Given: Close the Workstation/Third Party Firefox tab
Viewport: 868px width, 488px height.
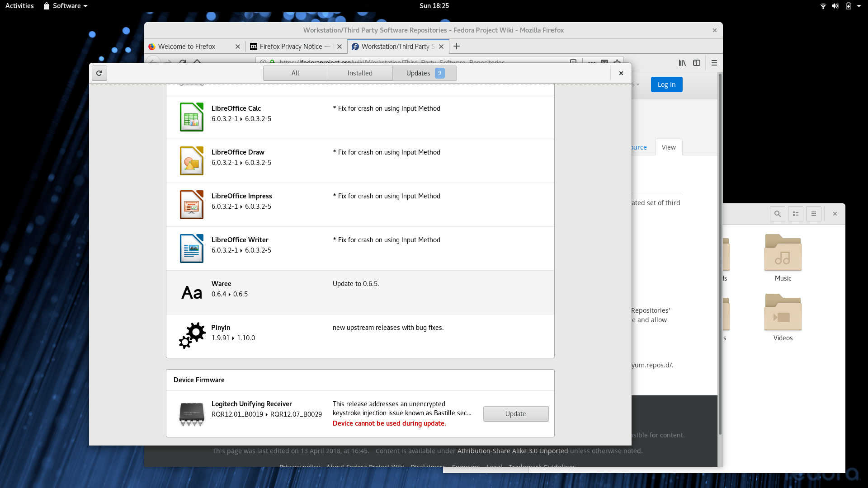Looking at the screenshot, I should [x=441, y=47].
